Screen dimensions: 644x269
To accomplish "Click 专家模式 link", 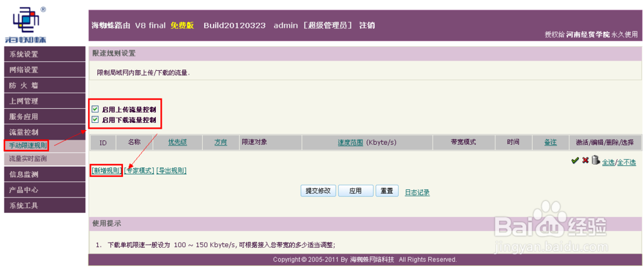I will [x=139, y=171].
